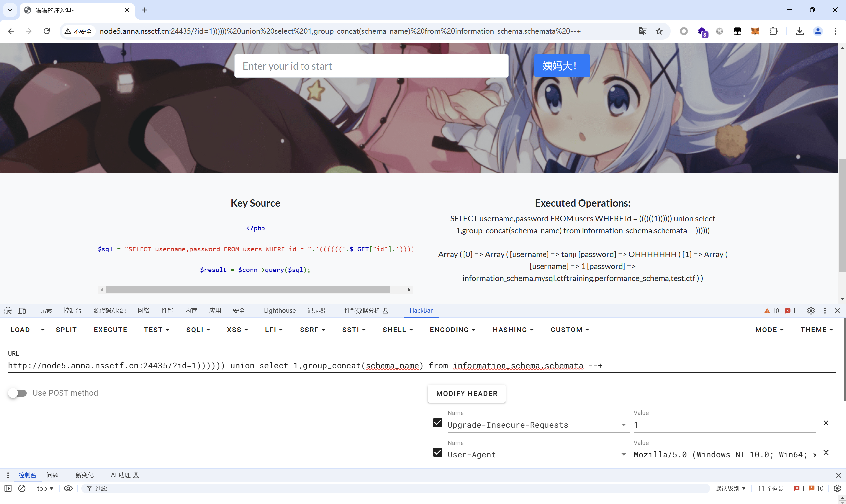Focus the 'Enter your id to start' input
The height and width of the screenshot is (504, 846).
[x=371, y=66]
